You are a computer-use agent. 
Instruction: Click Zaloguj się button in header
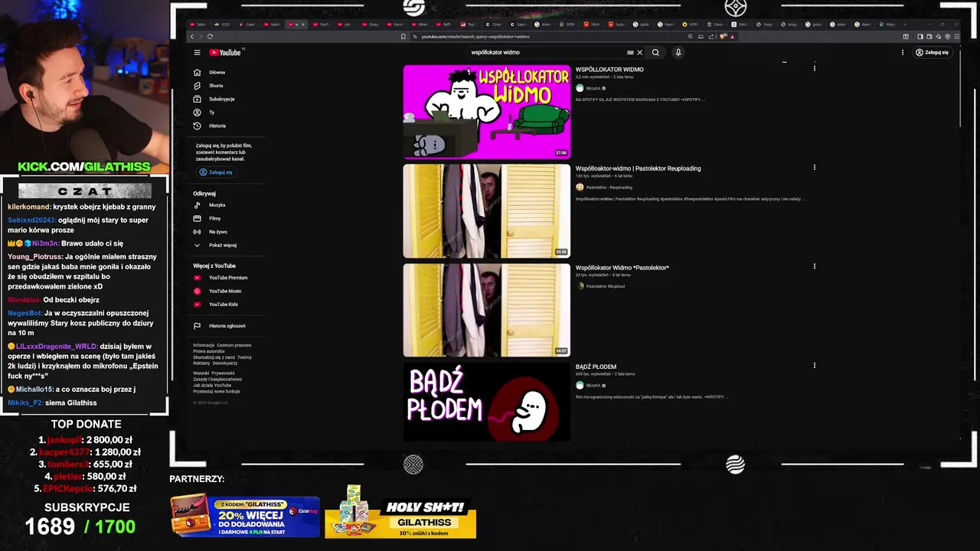(x=932, y=53)
